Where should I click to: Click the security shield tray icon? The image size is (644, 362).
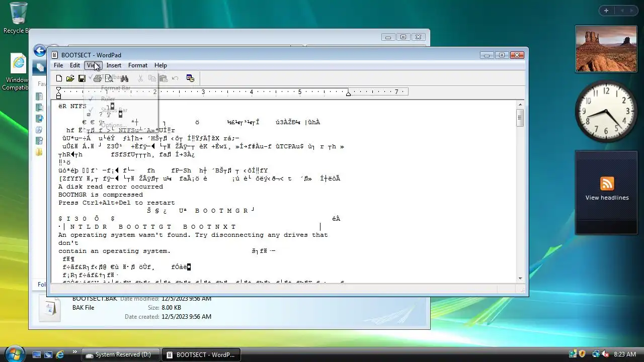(x=582, y=354)
